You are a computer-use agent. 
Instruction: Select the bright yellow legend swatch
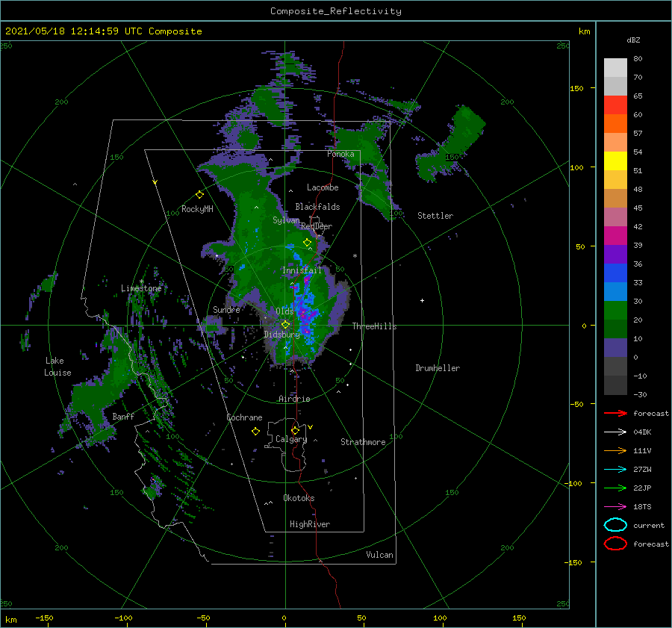coord(615,161)
